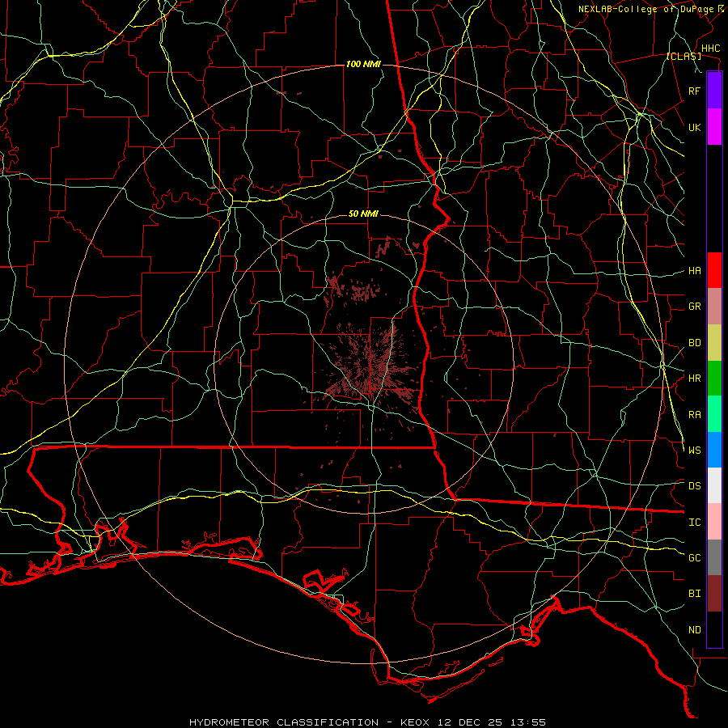Screen dimensions: 728x728
Task: Click the 100 NMI range ring label
Action: tap(363, 64)
